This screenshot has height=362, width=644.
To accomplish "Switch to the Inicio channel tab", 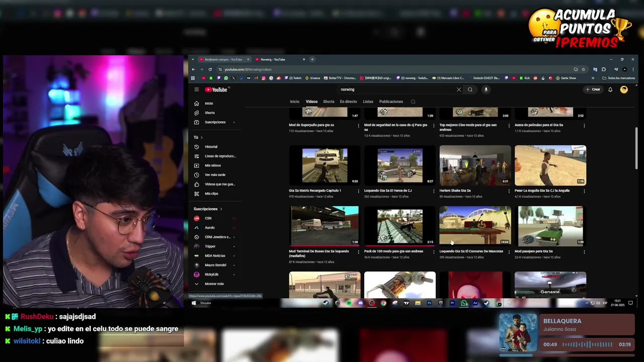I will tap(294, 102).
